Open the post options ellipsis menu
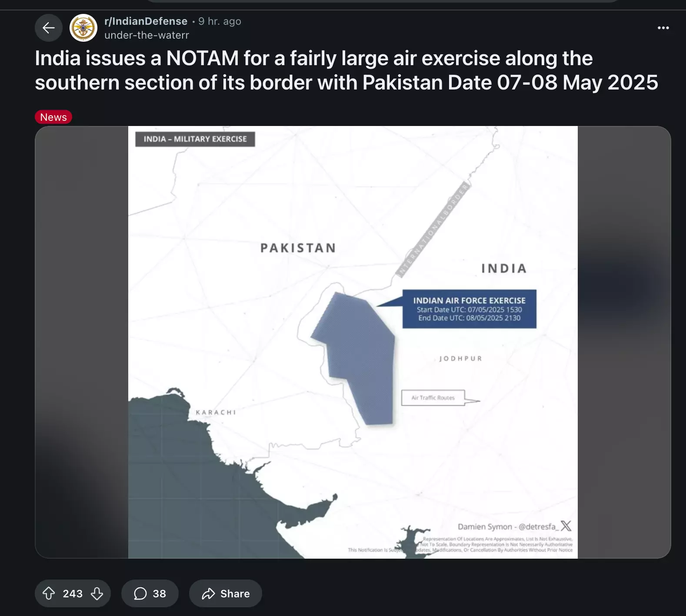This screenshot has height=616, width=686. (x=663, y=28)
